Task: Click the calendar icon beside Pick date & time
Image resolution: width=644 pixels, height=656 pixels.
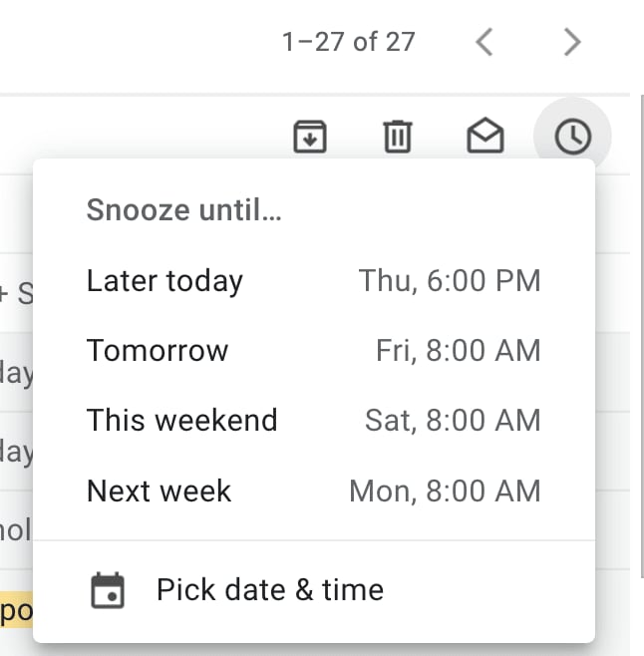Action: pos(108,590)
